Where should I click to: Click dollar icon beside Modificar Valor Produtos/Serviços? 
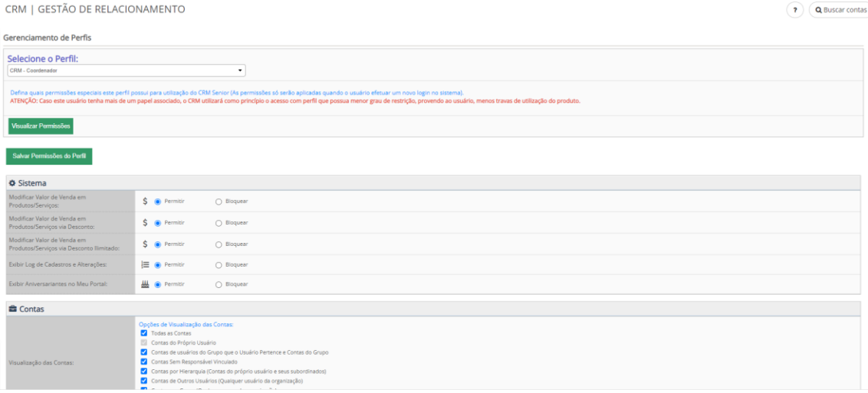[145, 201]
